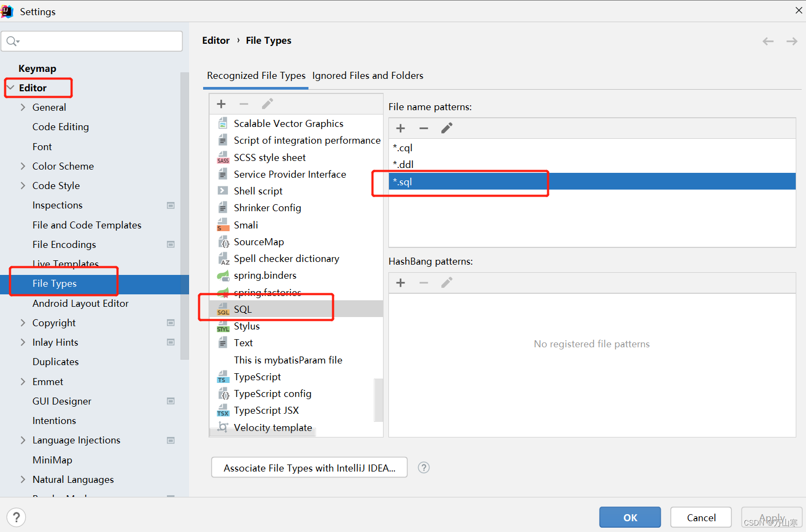Add a new HashBang pattern
Viewport: 806px width, 532px height.
tap(400, 282)
